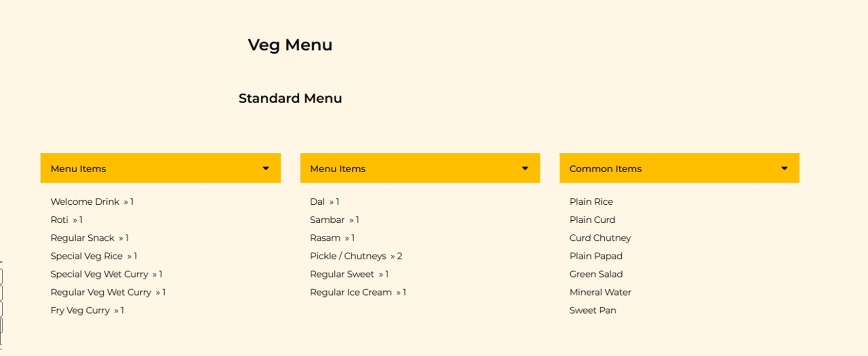Toggle the Menu Items arrow above Dal
The width and height of the screenshot is (868, 356).
tap(525, 168)
